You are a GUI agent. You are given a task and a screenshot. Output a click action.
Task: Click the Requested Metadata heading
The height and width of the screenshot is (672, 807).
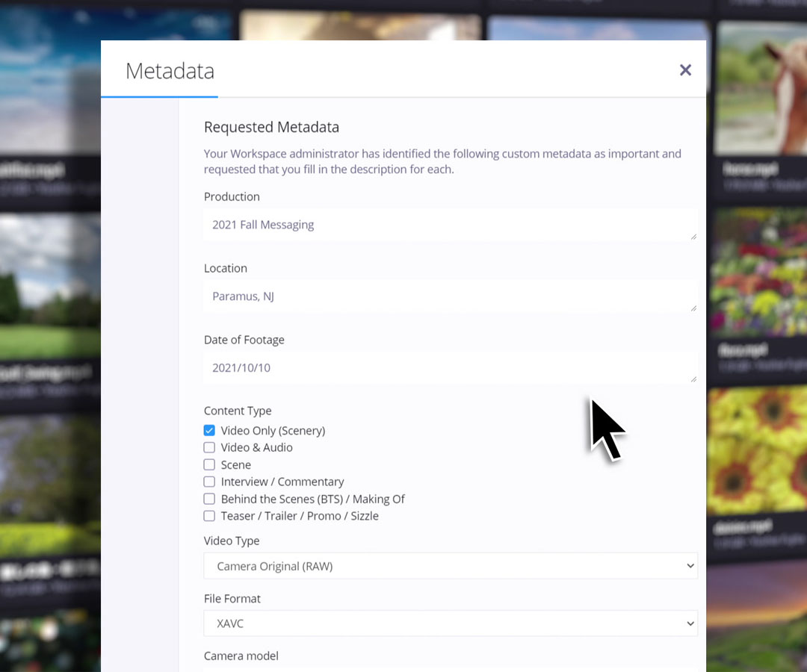(x=271, y=127)
